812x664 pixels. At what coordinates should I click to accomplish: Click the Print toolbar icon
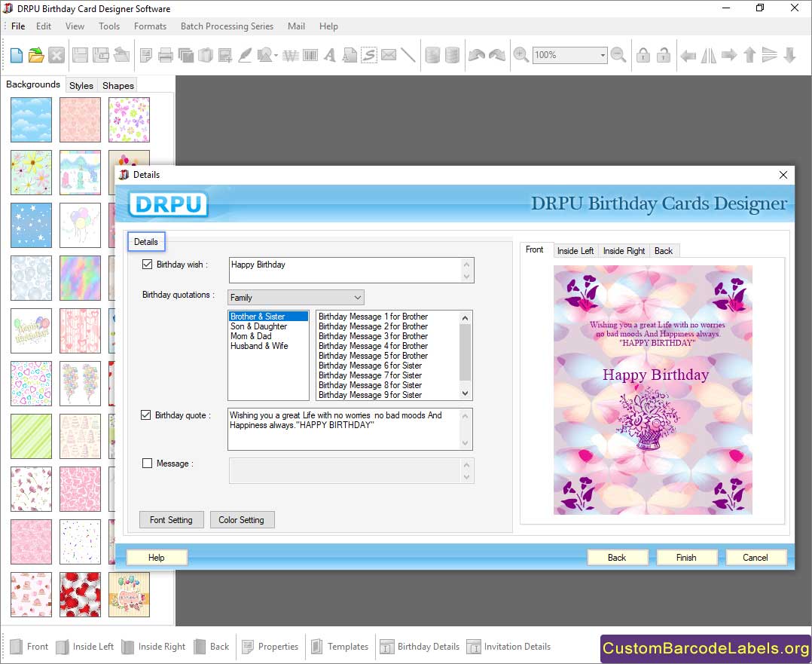(x=166, y=55)
